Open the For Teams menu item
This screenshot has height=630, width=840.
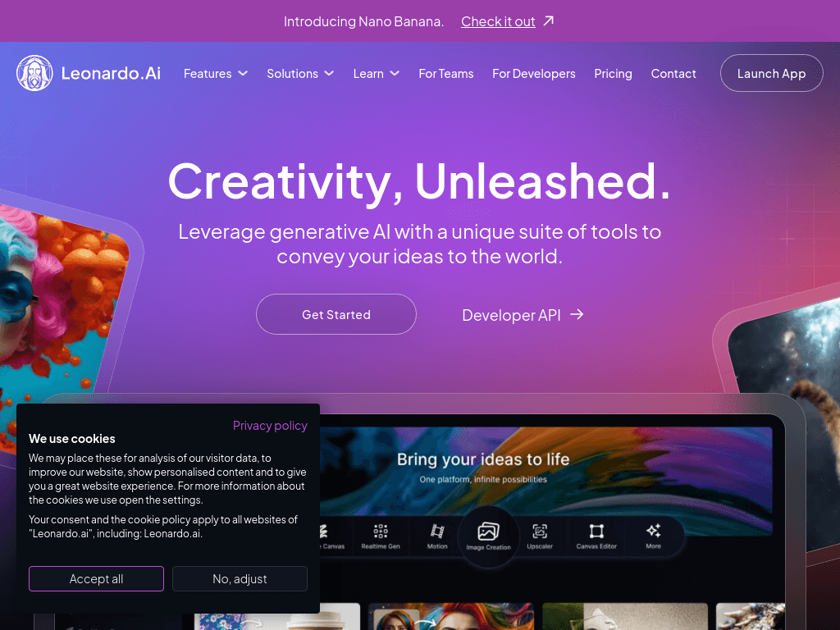[x=445, y=73]
